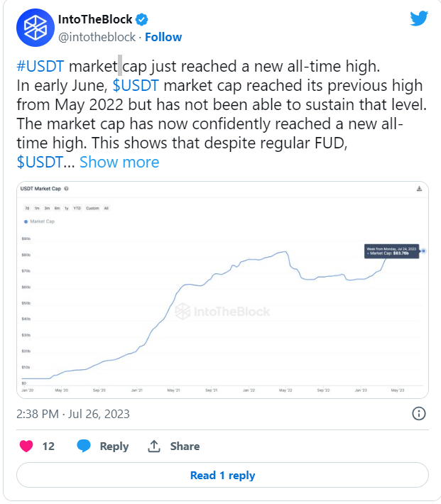Viewport: 441px width, 504px height.
Task: Click the chart download icon
Action: point(419,189)
